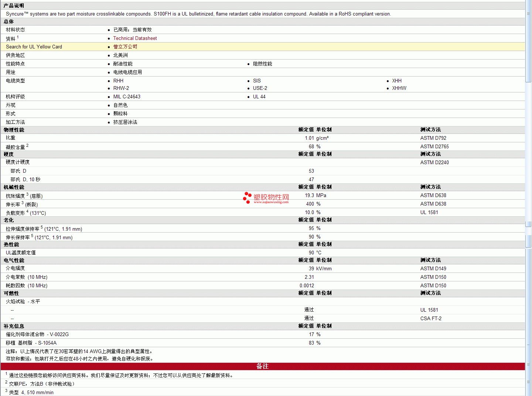532x396 pixels.
Task: Click the Syncure systems product description sentence
Action: [198, 14]
